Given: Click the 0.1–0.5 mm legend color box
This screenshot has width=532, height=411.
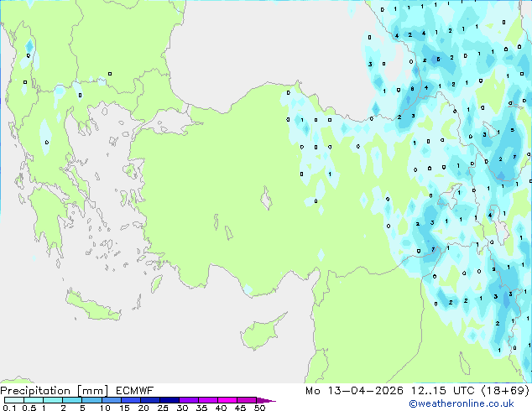Looking at the screenshot, I should (x=14, y=400).
